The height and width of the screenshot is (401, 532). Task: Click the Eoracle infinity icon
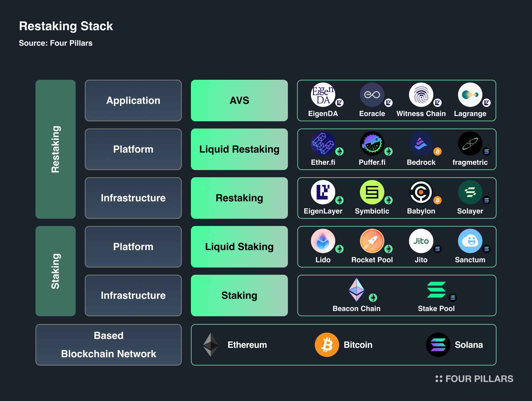[372, 94]
